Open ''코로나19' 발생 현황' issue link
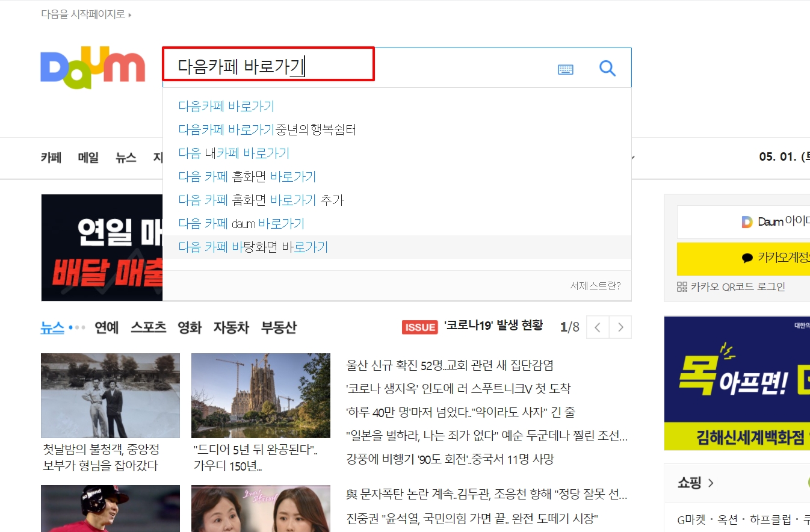The width and height of the screenshot is (810, 532). click(x=493, y=326)
